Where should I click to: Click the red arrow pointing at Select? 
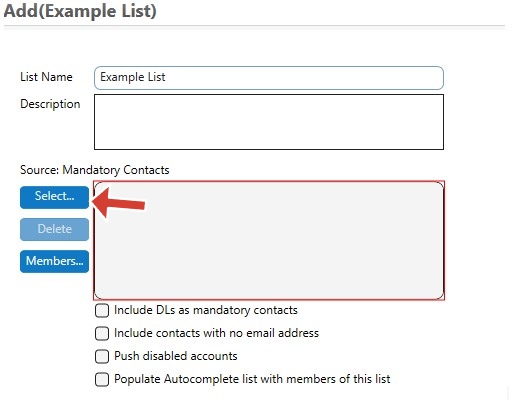pos(118,203)
